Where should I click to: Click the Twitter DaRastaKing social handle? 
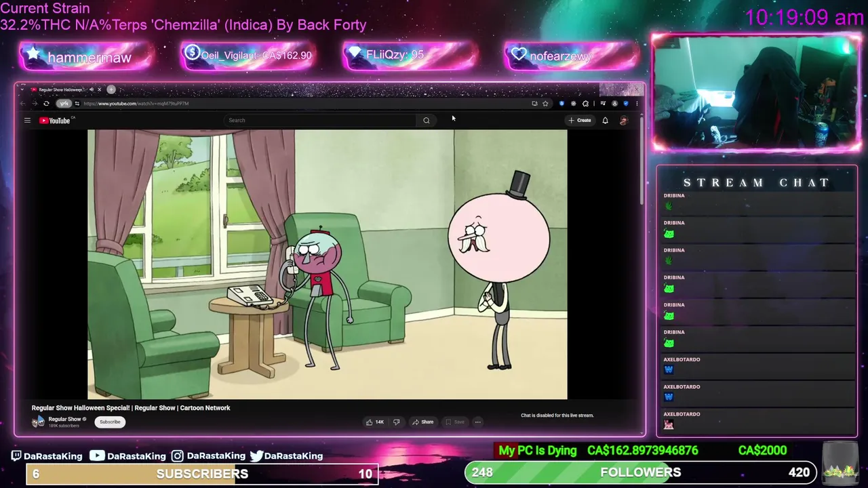[x=287, y=456]
